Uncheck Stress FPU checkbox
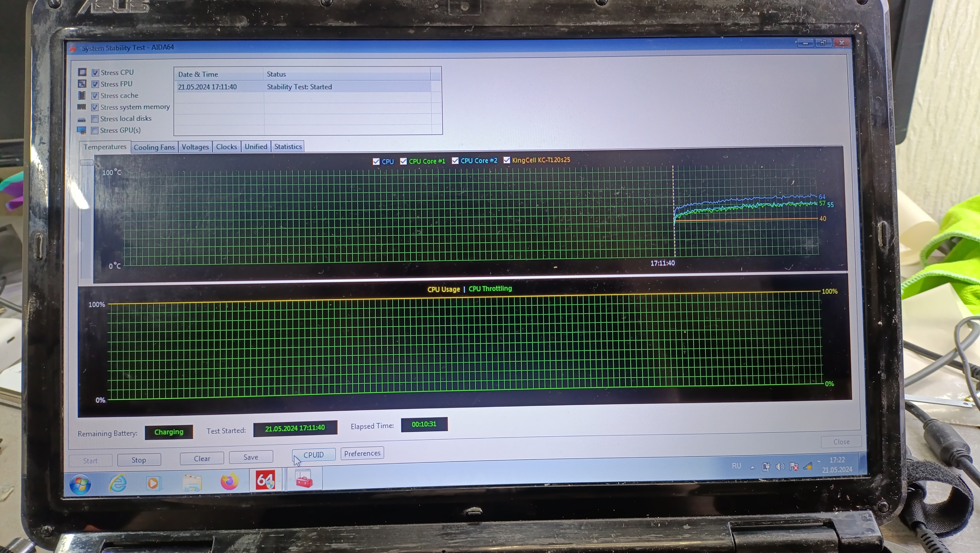This screenshot has width=980, height=553. (x=96, y=84)
